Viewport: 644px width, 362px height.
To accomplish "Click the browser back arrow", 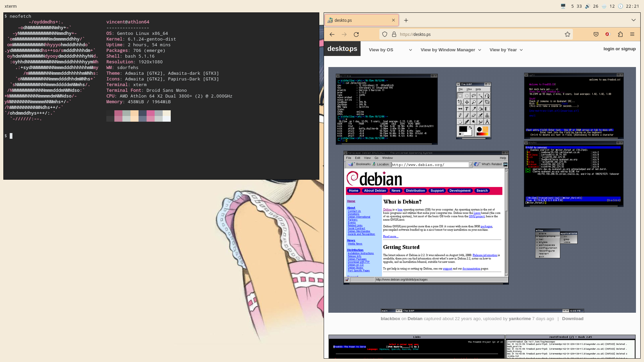I will click(x=332, y=34).
